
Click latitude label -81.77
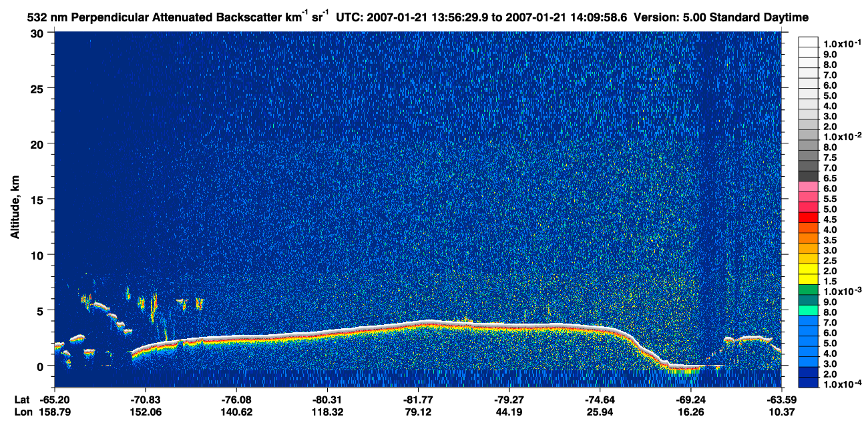[x=418, y=399]
